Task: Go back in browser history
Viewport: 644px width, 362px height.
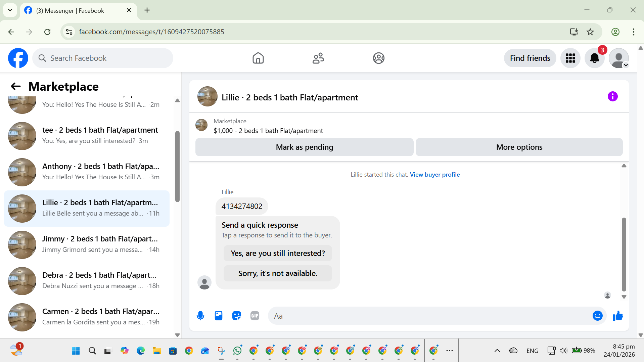Action: [x=11, y=32]
